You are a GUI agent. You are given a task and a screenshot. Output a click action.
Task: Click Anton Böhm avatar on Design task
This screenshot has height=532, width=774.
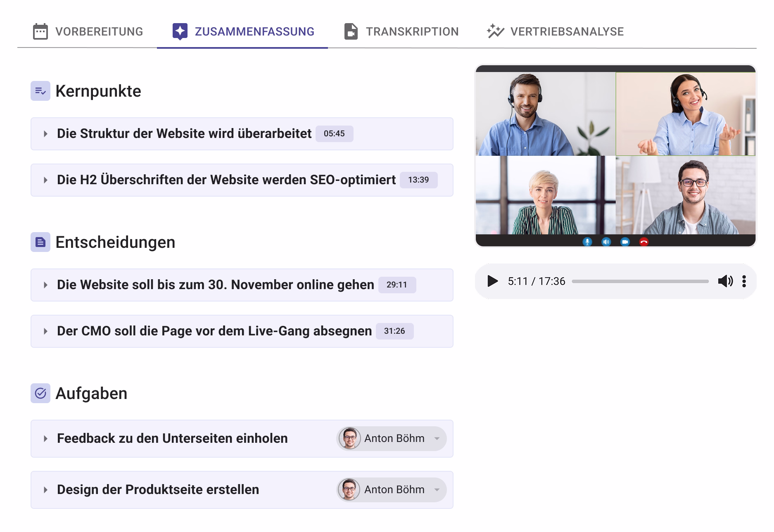pos(349,489)
